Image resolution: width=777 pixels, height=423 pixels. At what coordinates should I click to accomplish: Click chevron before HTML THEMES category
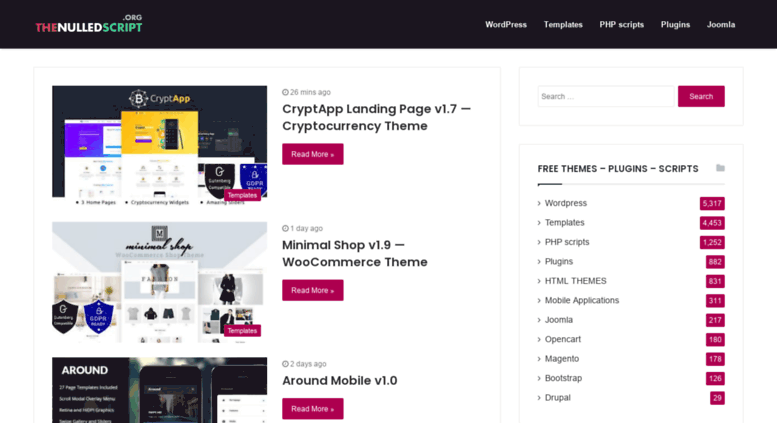[539, 281]
